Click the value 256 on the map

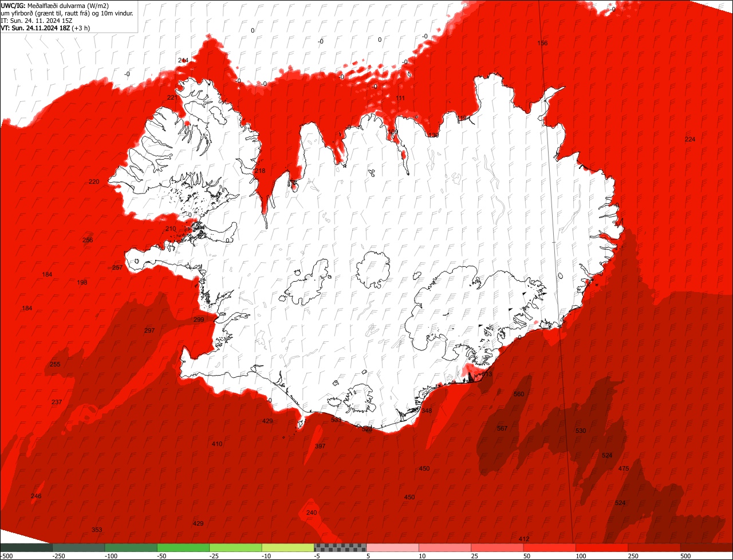[x=88, y=240]
